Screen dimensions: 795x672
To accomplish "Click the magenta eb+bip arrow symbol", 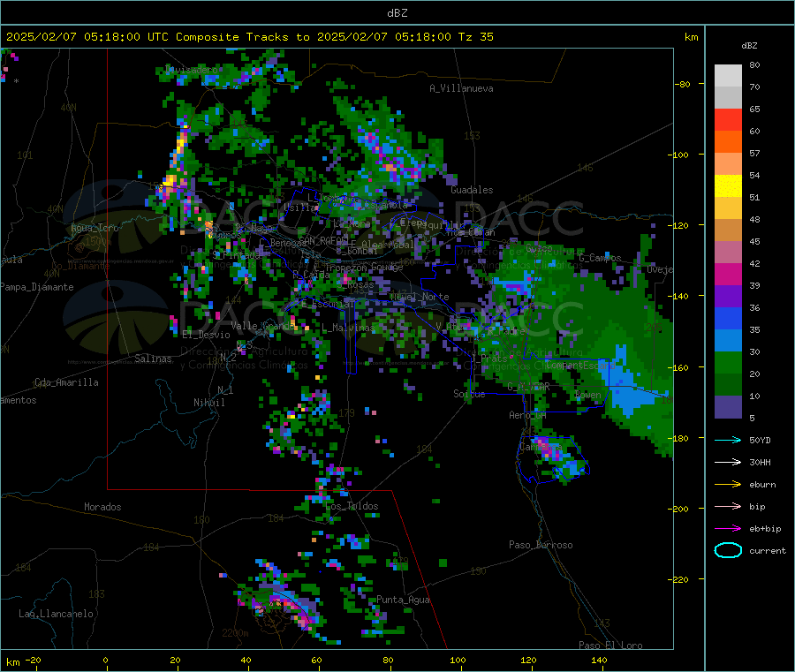I will coord(728,529).
